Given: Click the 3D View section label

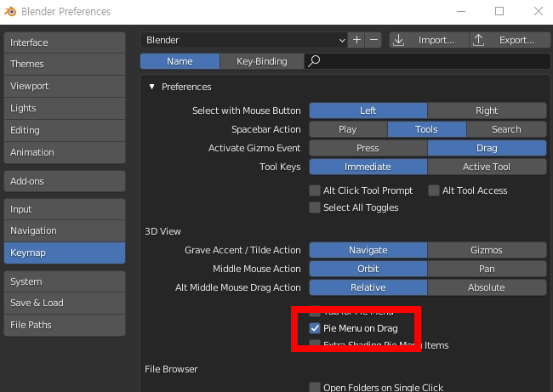Looking at the screenshot, I should point(162,231).
